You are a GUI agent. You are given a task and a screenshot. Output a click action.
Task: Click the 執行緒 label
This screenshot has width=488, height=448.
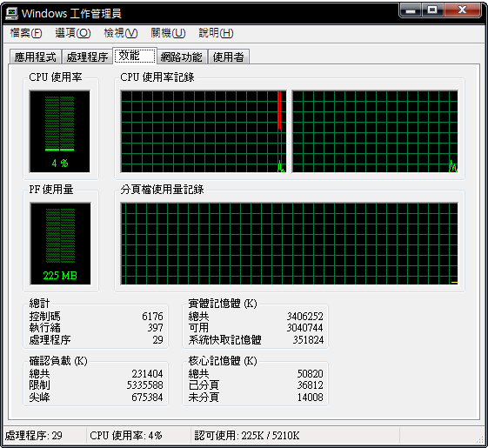click(x=45, y=327)
